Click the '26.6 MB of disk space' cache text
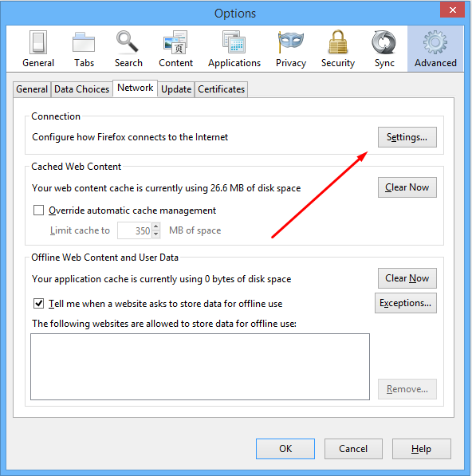The image size is (472, 476). click(x=255, y=188)
